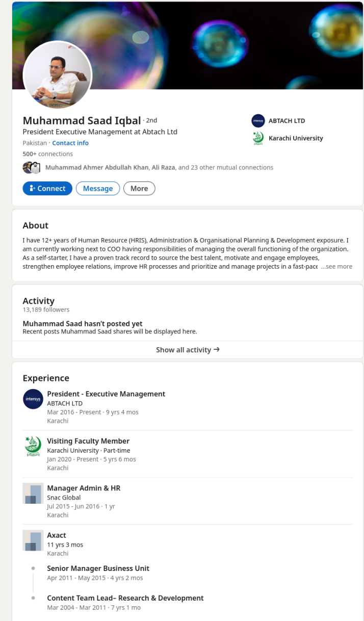The width and height of the screenshot is (364, 621).
Task: Click the bubbles cover banner image
Action: coord(229,41)
